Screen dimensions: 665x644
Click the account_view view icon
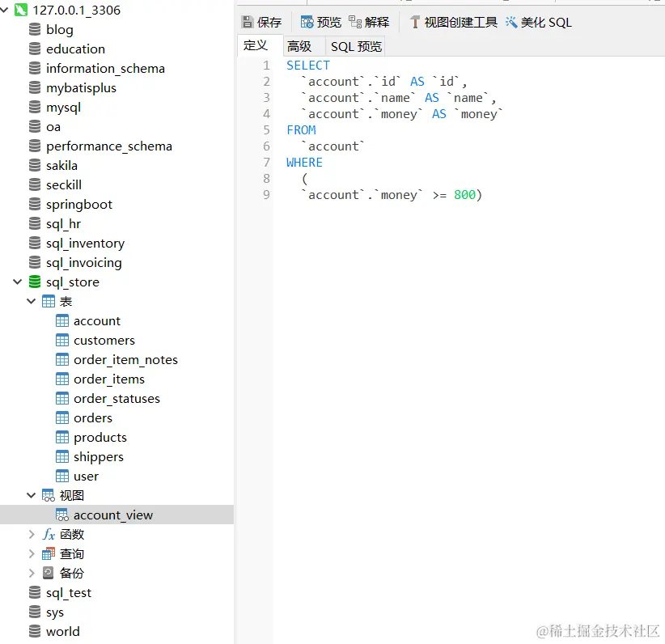point(62,515)
